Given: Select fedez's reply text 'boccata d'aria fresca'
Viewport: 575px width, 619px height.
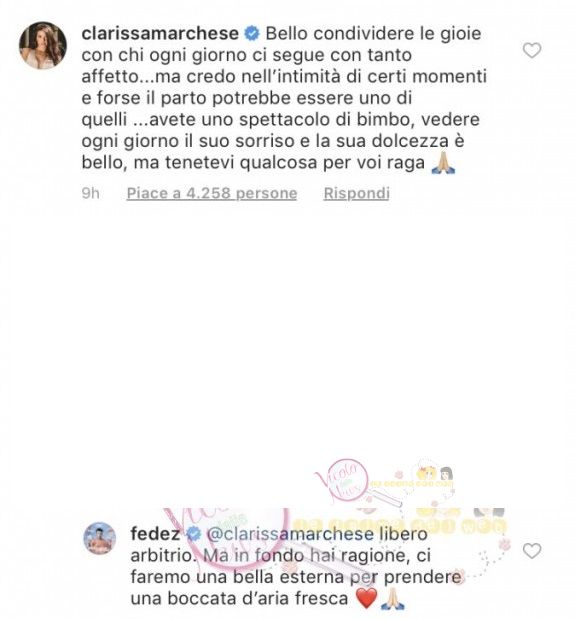Looking at the screenshot, I should coord(257,598).
